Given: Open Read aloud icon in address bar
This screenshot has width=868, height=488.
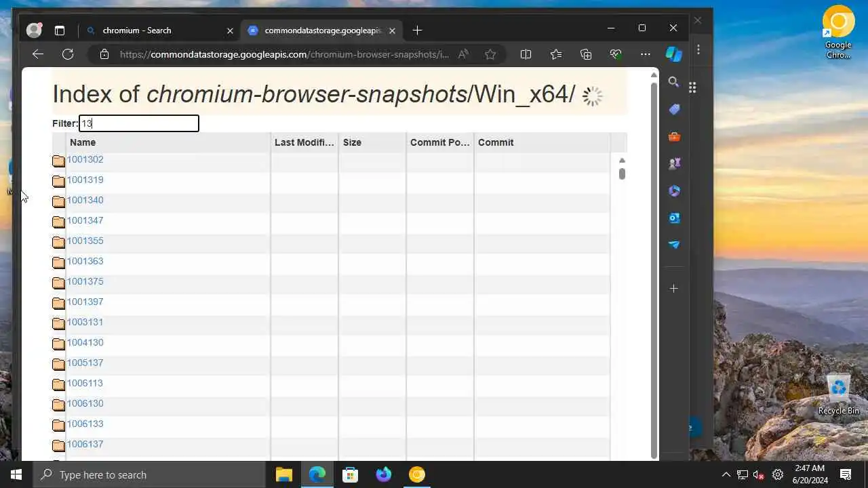Looking at the screenshot, I should pos(463,54).
